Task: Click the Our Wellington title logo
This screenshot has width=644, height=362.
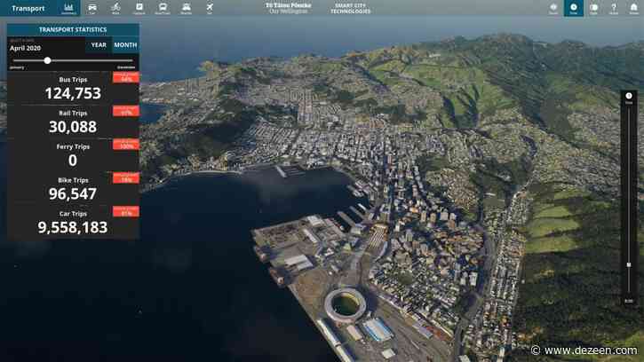Action: (289, 8)
